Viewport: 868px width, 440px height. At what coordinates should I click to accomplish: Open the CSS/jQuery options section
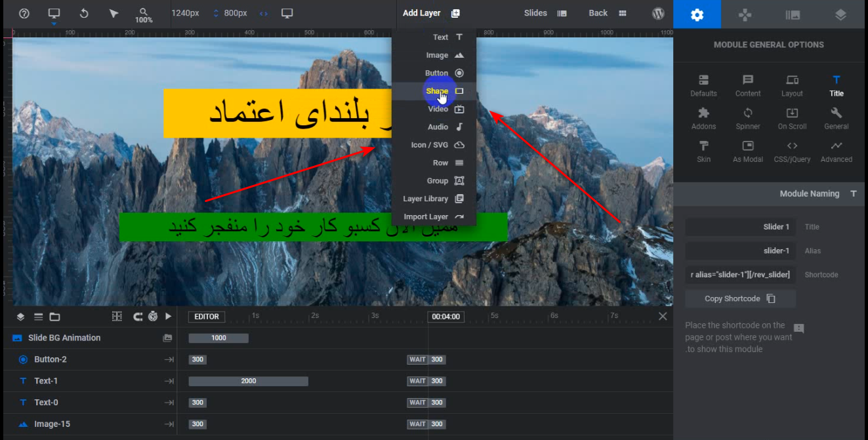[792, 151]
